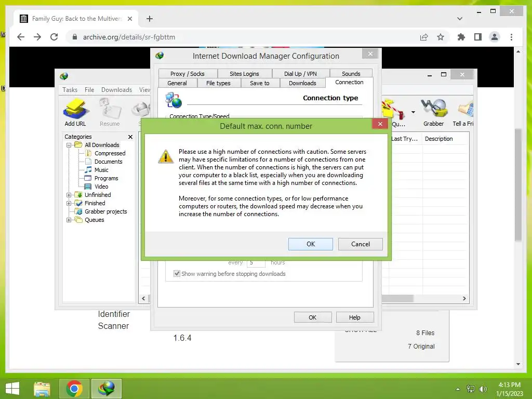
Task: Reload the archive.org page
Action: point(54,37)
